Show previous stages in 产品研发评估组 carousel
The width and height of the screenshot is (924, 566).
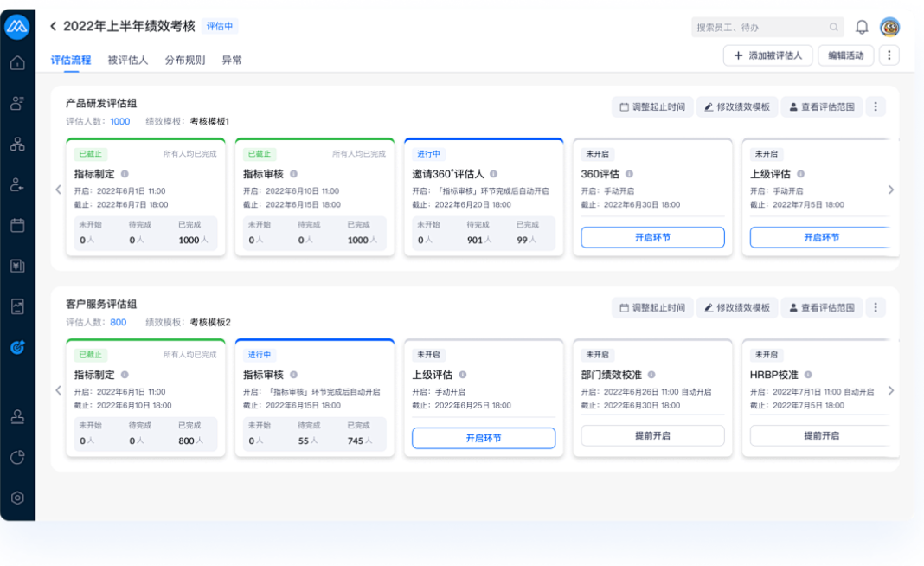point(58,190)
